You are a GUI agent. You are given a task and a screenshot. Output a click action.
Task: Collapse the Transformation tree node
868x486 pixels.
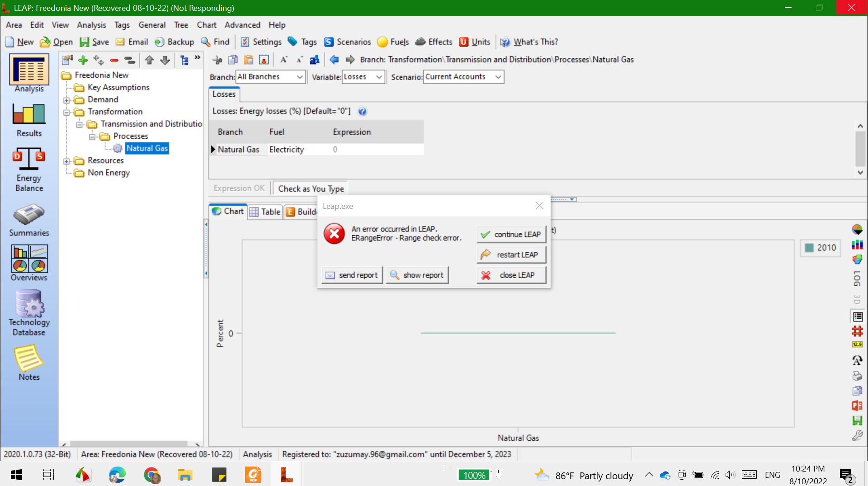coord(66,112)
